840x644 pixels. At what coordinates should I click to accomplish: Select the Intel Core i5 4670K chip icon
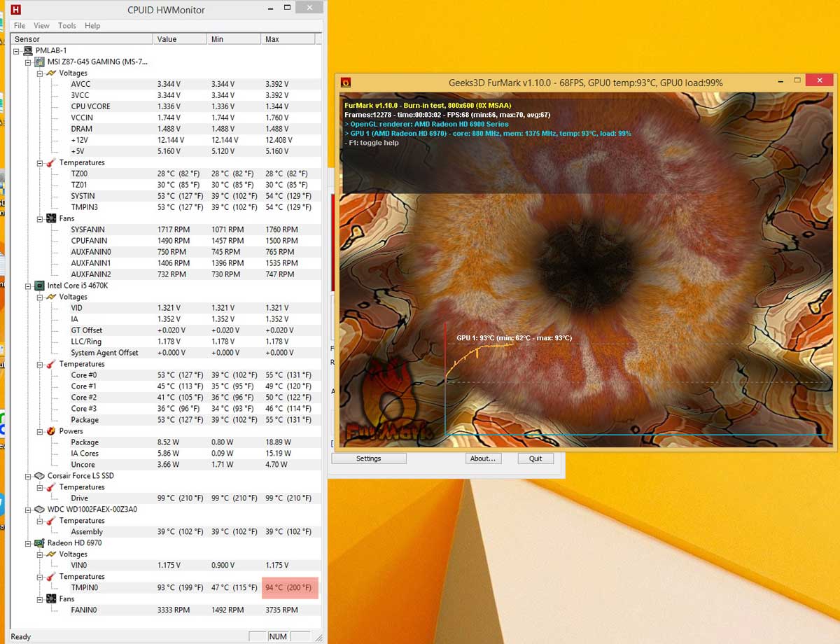pyautogui.click(x=40, y=286)
